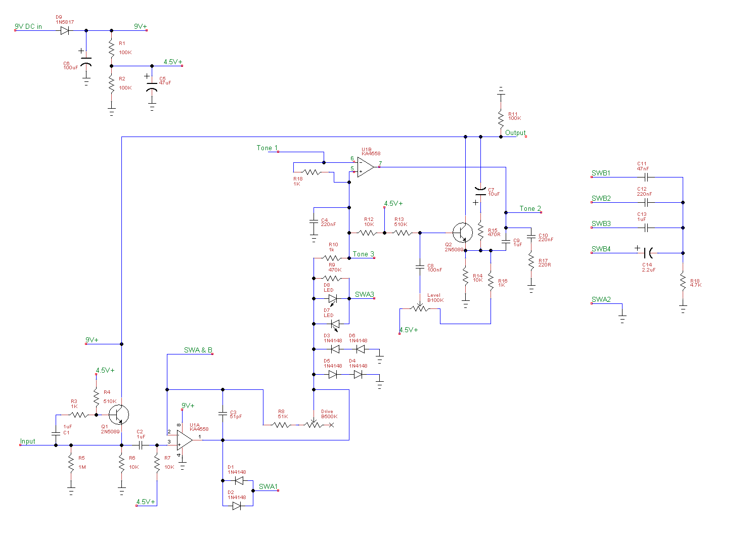Select the D4 1N4148 diode
The image size is (756, 536).
pos(358,374)
